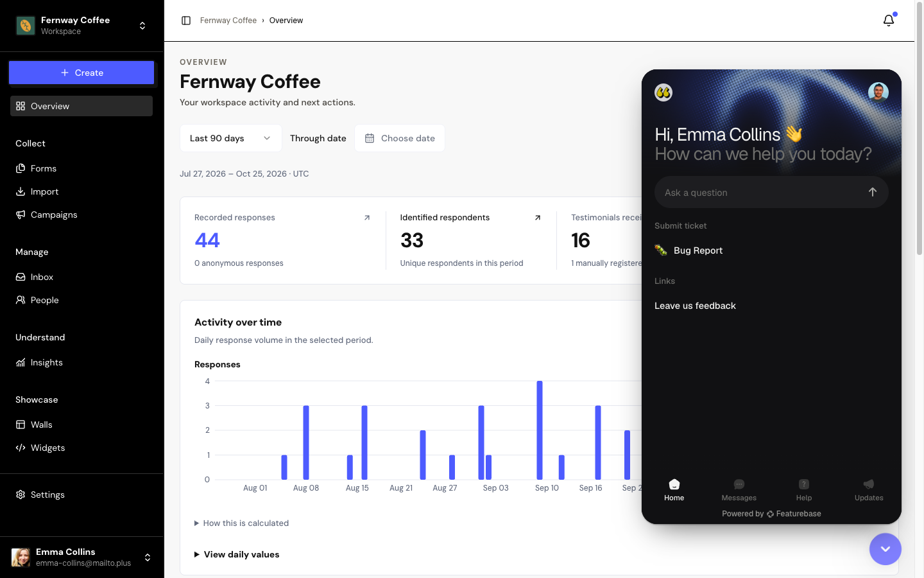Click Fernway Coffee in the breadcrumb

coord(228,21)
